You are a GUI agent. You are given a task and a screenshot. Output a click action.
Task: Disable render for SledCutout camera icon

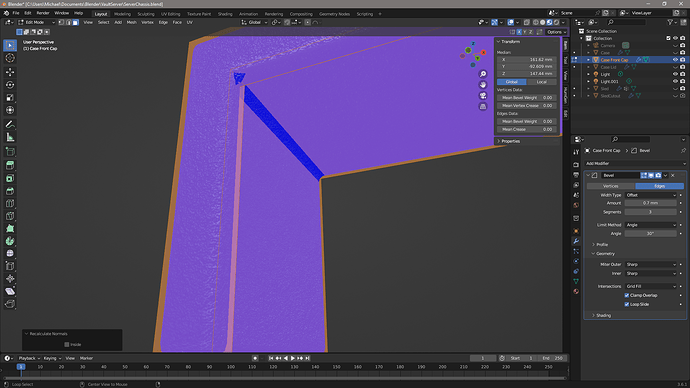coord(683,95)
